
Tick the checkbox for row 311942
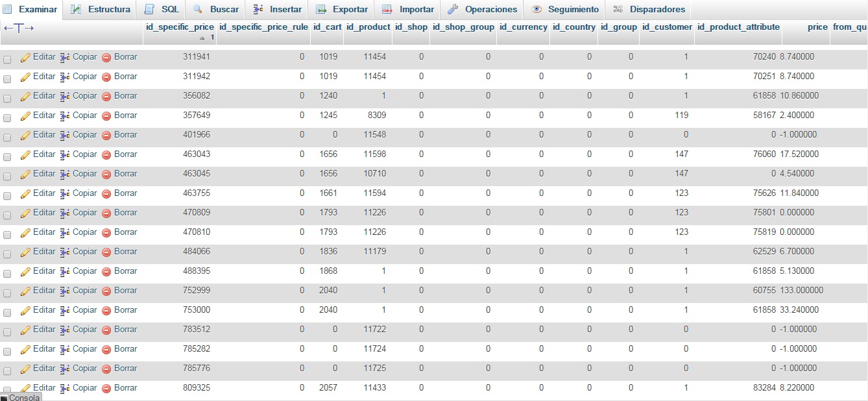coord(7,79)
